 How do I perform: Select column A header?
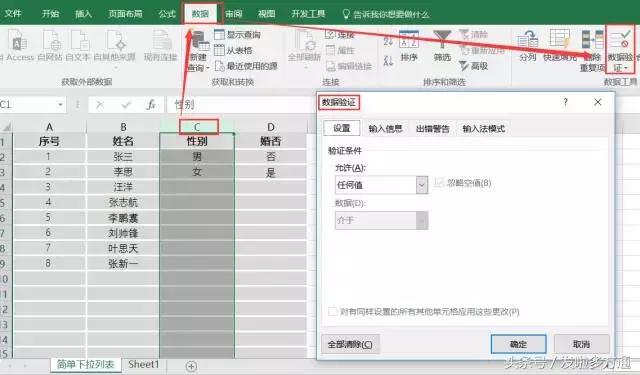[49, 127]
